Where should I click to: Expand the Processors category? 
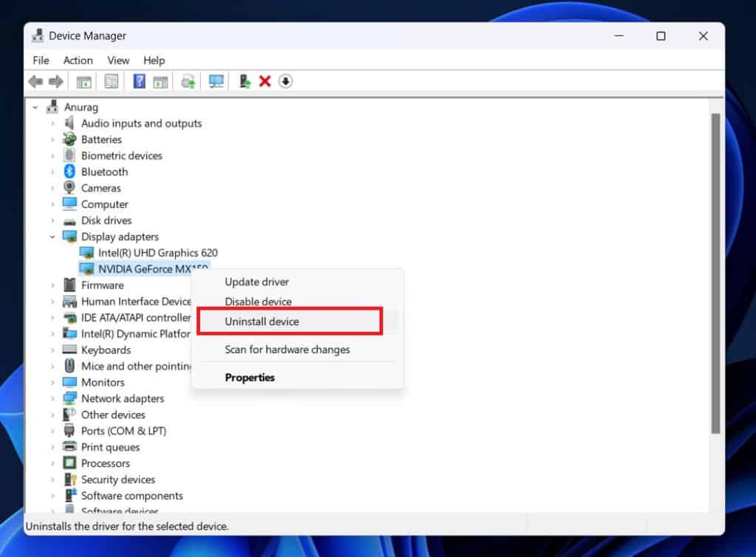point(52,463)
